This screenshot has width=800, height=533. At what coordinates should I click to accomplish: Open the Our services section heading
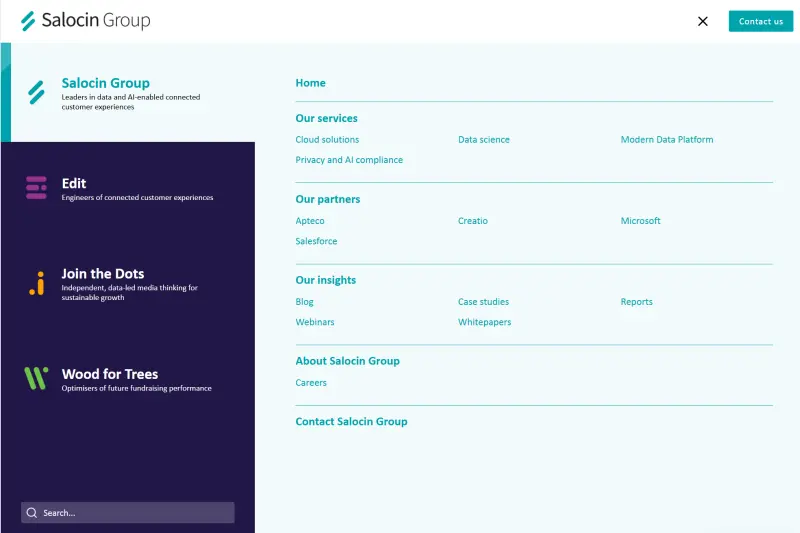327,118
